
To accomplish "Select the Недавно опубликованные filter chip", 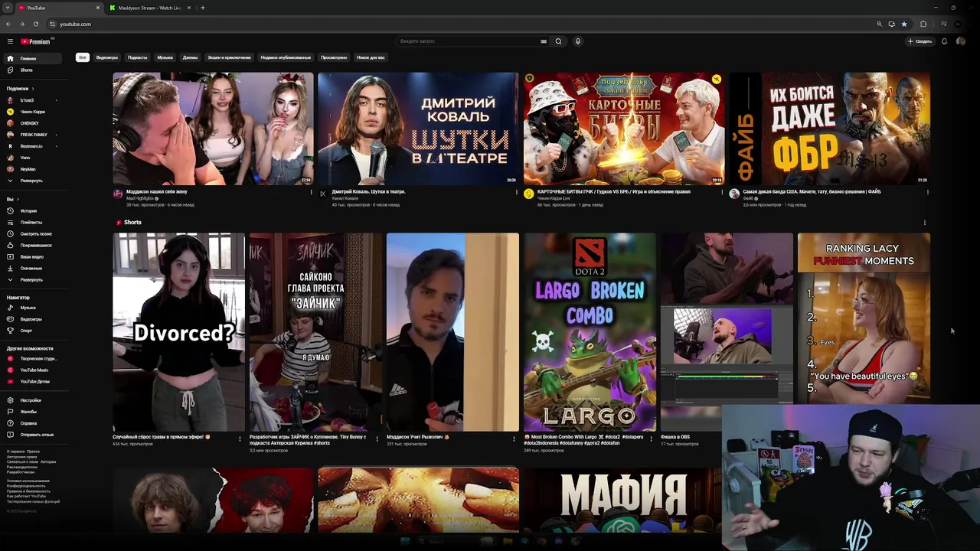I will [286, 57].
